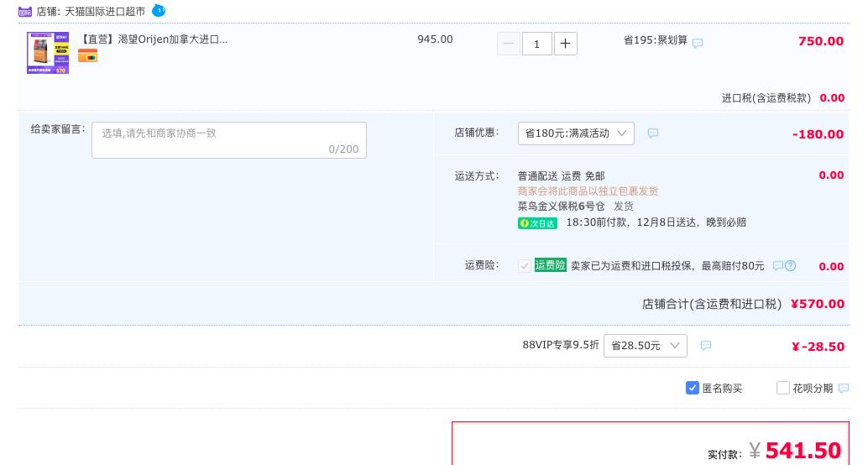The height and width of the screenshot is (465, 868).
Task: Increase quantity with the plus button
Action: tap(566, 44)
